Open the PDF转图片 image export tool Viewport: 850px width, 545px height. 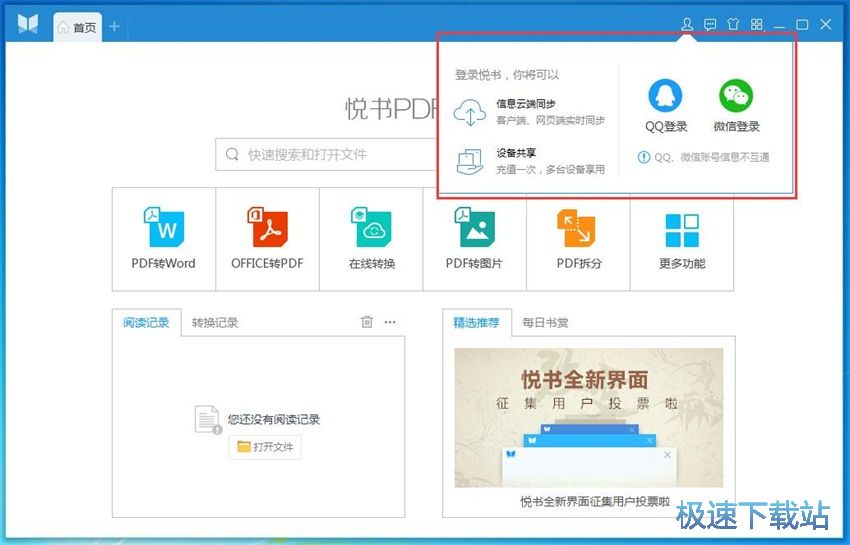[474, 239]
